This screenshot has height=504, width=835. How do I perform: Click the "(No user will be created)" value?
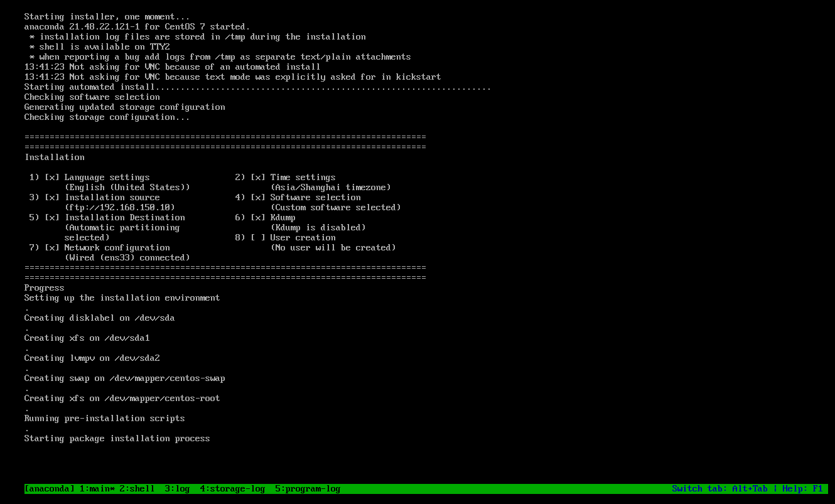pyautogui.click(x=333, y=248)
